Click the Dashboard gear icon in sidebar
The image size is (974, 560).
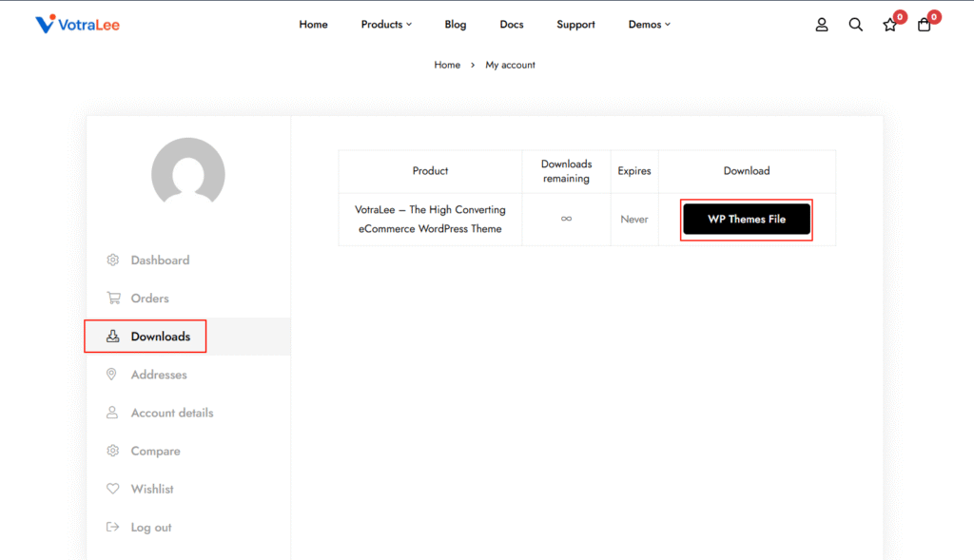point(112,261)
